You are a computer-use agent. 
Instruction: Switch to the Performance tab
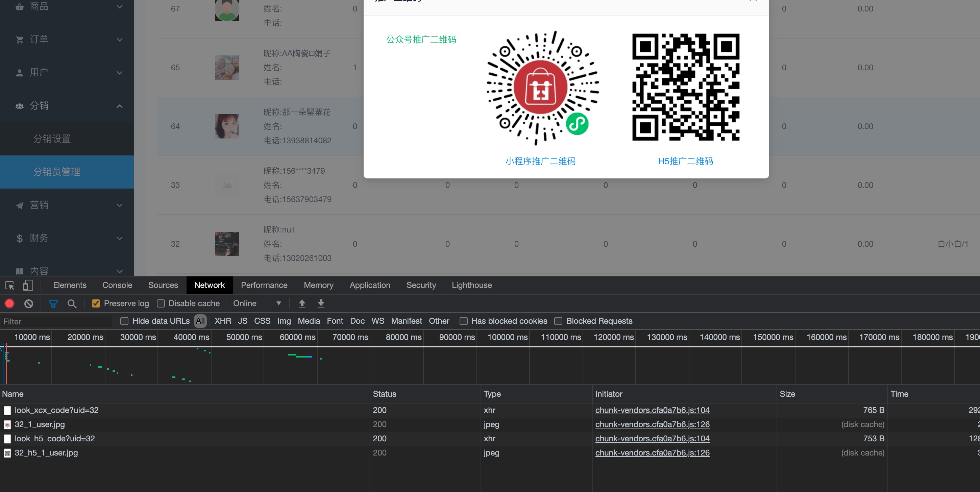pos(264,285)
